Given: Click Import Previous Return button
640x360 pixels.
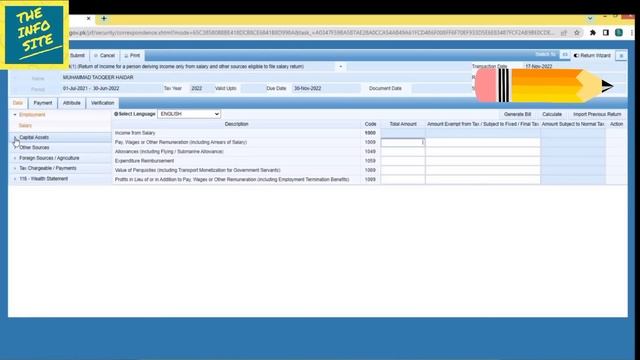Looking at the screenshot, I should click(x=597, y=114).
